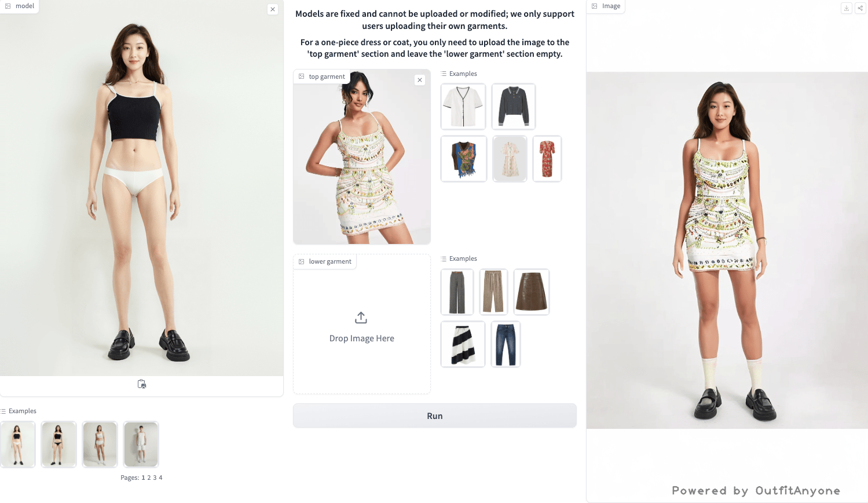Click the paste-from-clipboard icon under model
Image resolution: width=868 pixels, height=503 pixels.
click(x=142, y=384)
